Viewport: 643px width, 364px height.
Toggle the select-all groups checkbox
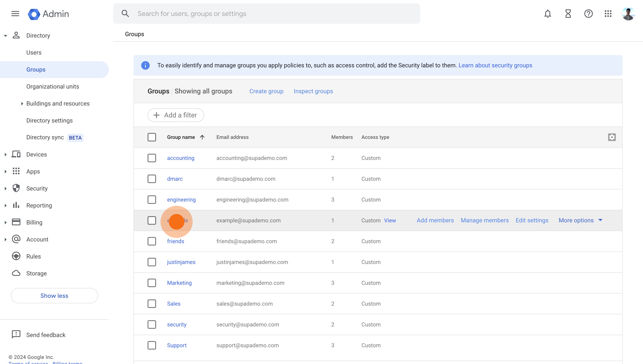(x=152, y=137)
